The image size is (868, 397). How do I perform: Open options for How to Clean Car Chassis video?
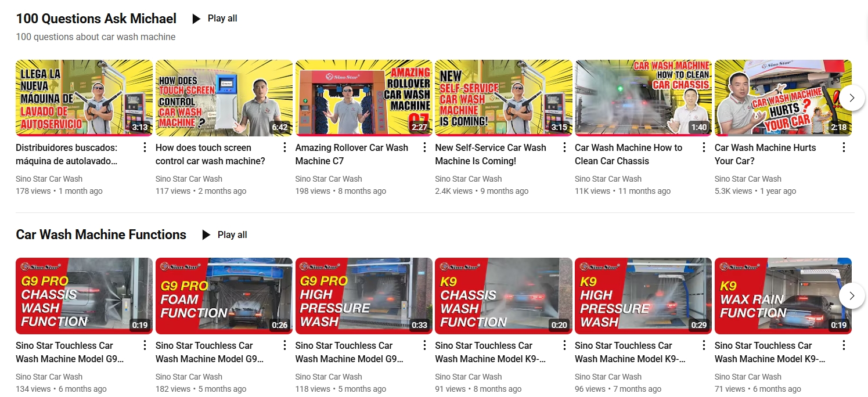coord(704,147)
